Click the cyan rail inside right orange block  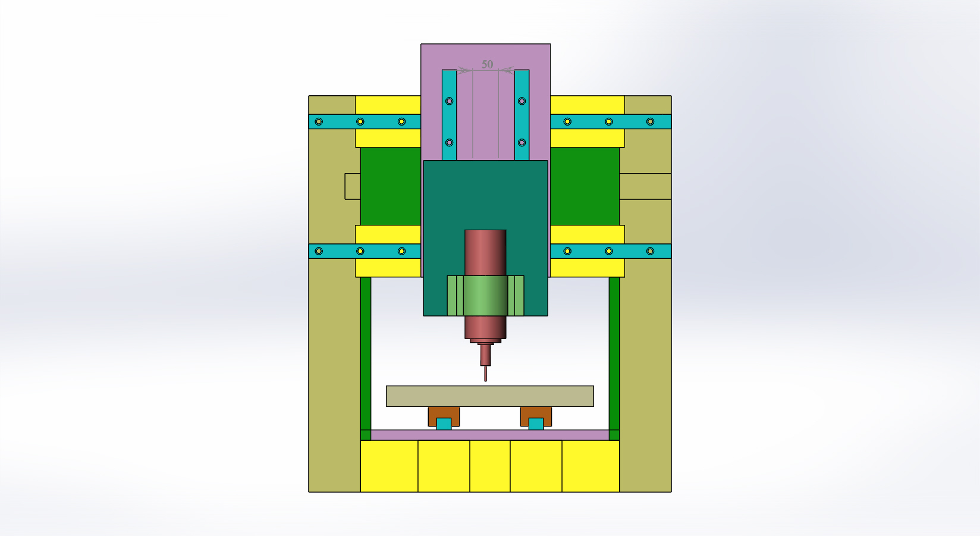tap(536, 424)
